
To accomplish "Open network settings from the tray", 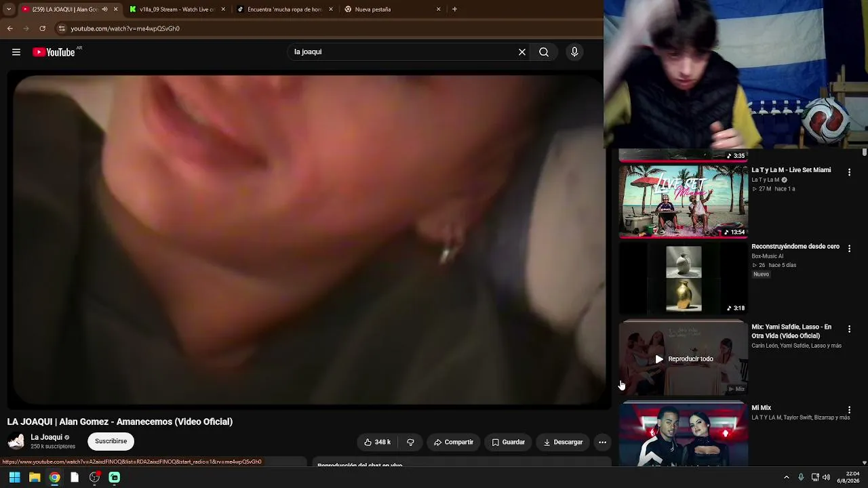I will pos(815,477).
